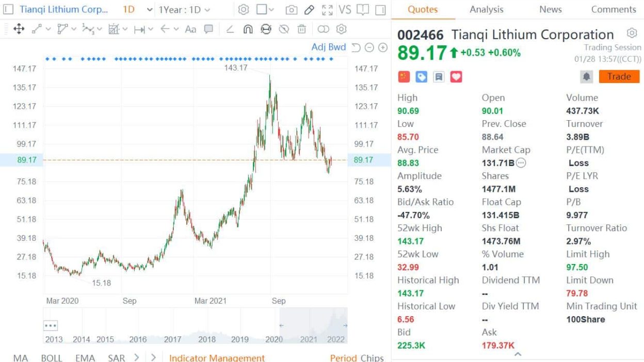The image size is (644, 362).
Task: Click the Period button
Action: (343, 357)
